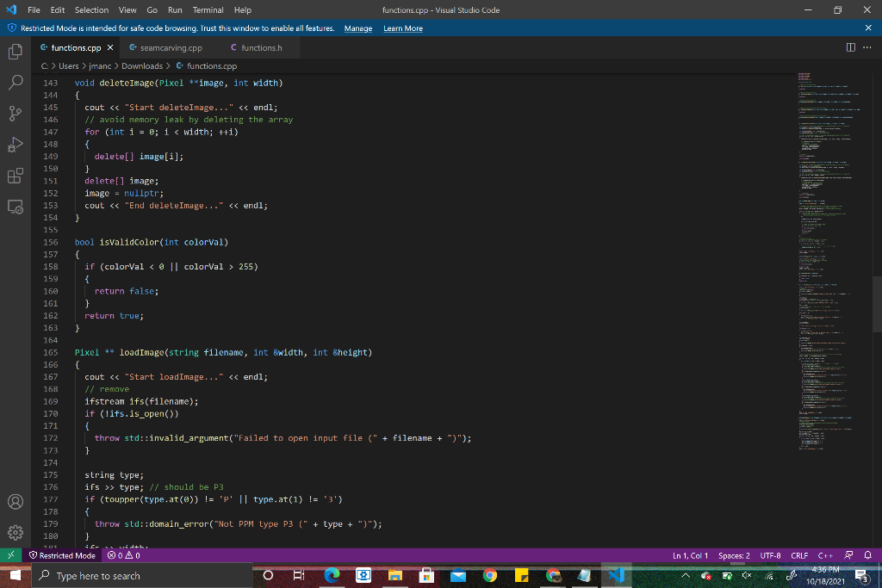Click the split editor icon top right
882x588 pixels.
coord(850,48)
